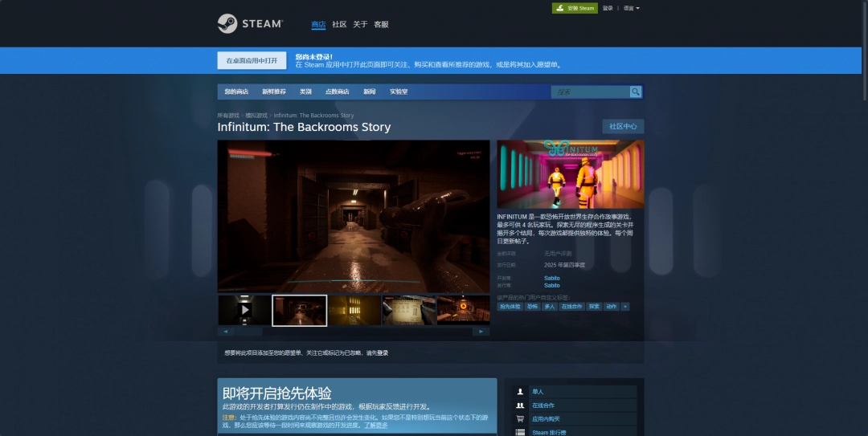Click the Steam logo in the header

click(x=249, y=24)
